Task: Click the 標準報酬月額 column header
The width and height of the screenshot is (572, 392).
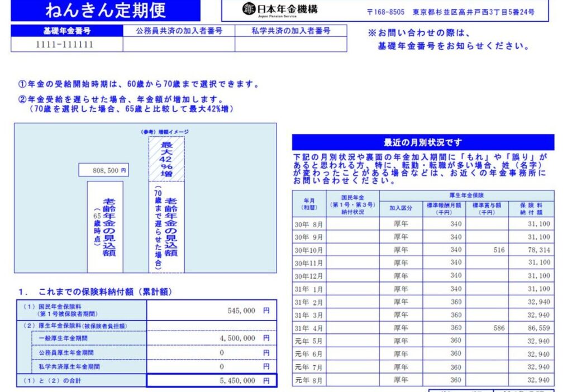Action: click(x=444, y=209)
